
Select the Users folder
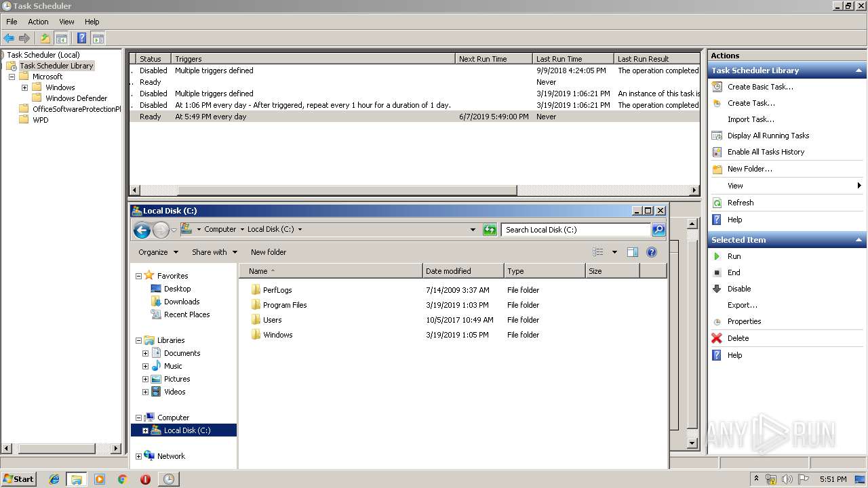click(x=272, y=320)
